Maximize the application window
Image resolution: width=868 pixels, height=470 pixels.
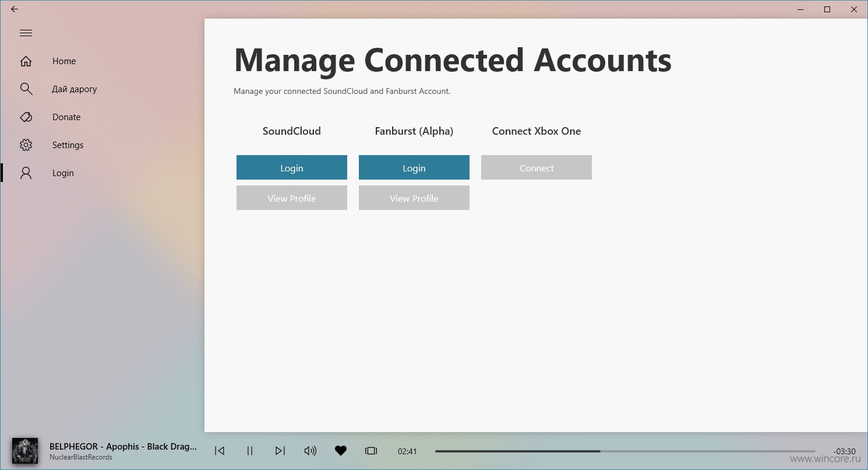coord(827,9)
